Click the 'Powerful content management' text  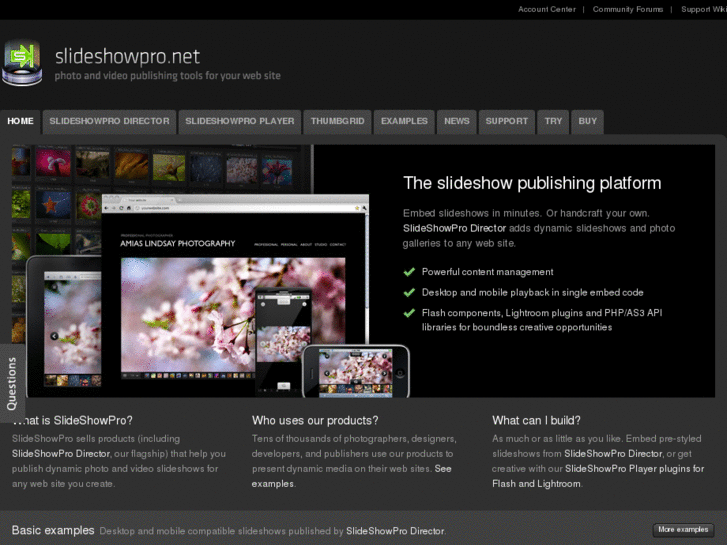[487, 272]
